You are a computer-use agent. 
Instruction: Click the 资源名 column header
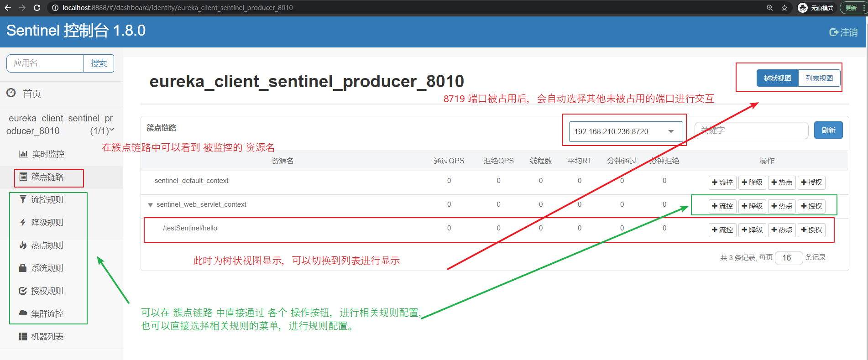coord(282,161)
